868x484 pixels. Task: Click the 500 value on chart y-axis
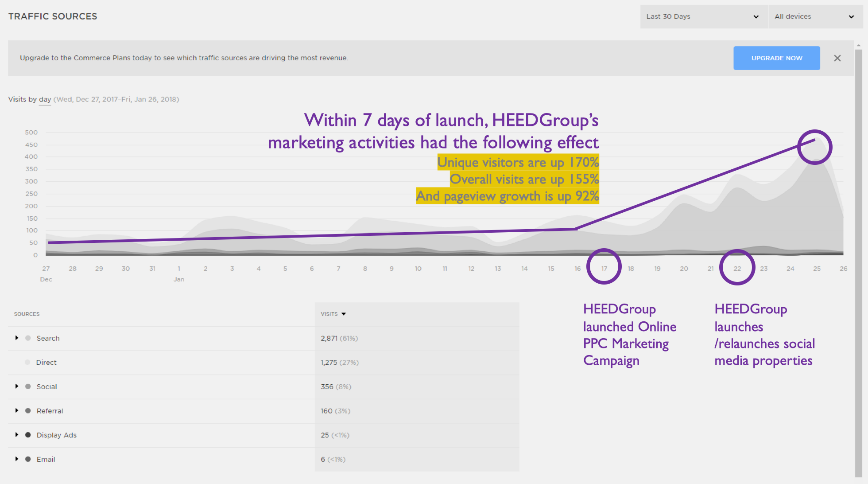(x=31, y=133)
